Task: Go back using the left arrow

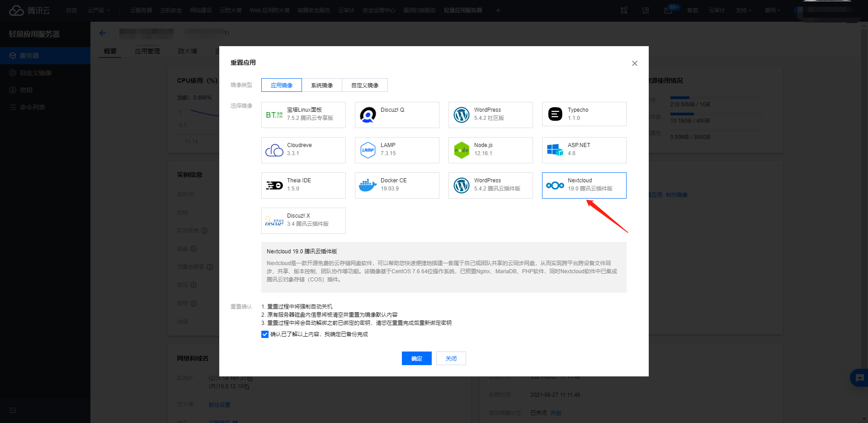Action: click(103, 33)
